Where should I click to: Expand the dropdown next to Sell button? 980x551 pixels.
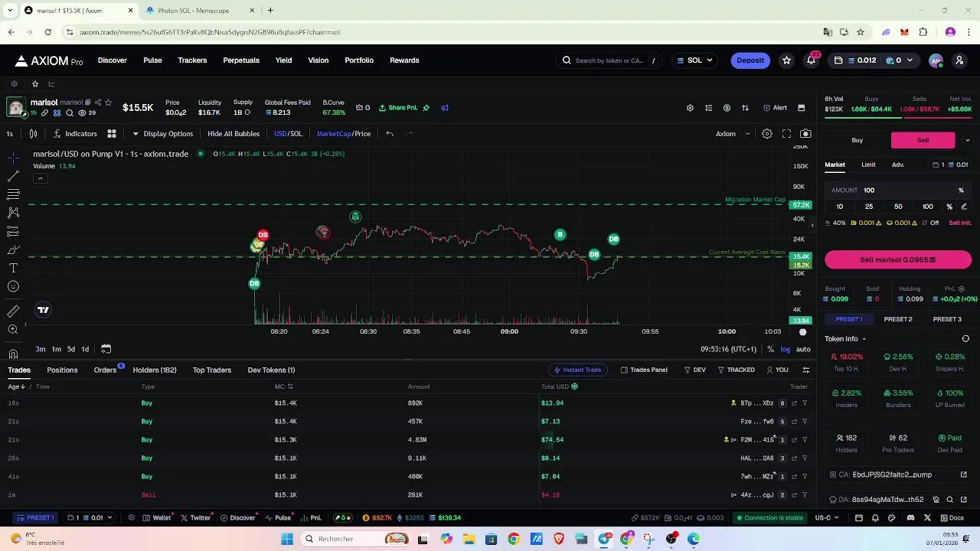pos(967,140)
